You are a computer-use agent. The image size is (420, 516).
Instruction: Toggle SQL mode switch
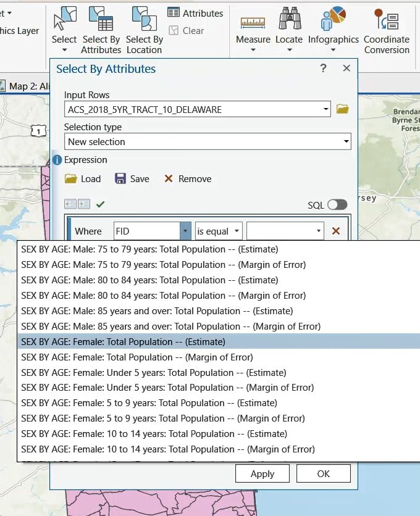(x=337, y=205)
